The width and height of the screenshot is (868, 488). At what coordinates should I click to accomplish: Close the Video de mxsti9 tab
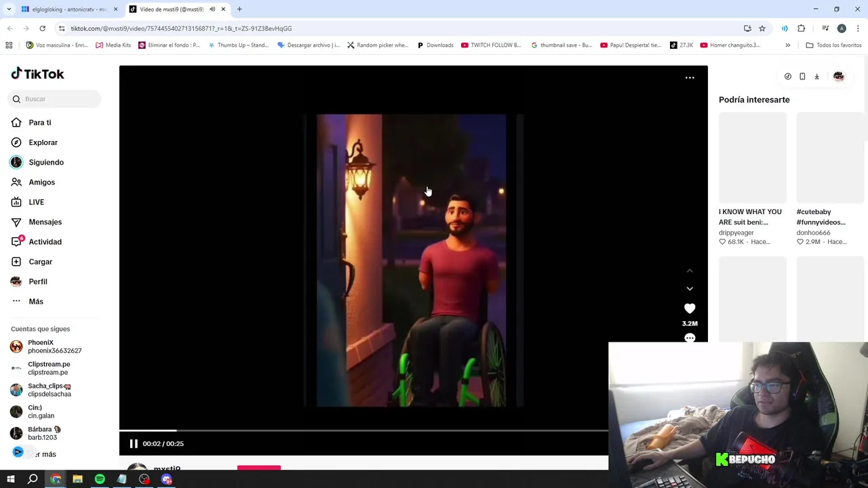coord(223,9)
